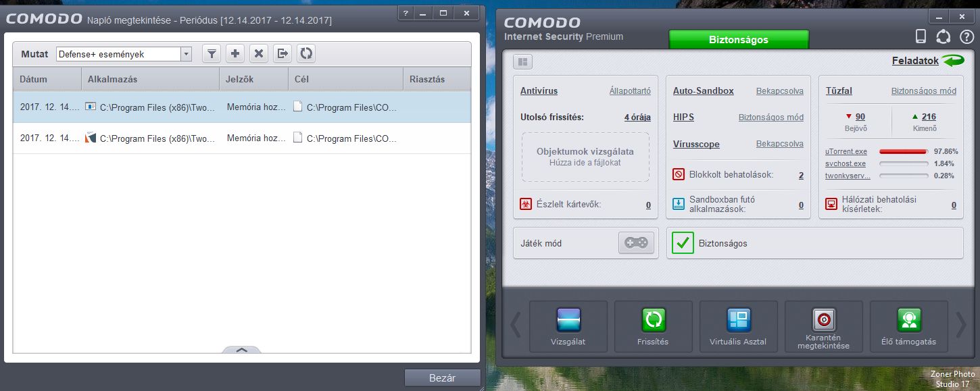Click the Alkalmazás column header
The width and height of the screenshot is (980, 391).
click(150, 79)
